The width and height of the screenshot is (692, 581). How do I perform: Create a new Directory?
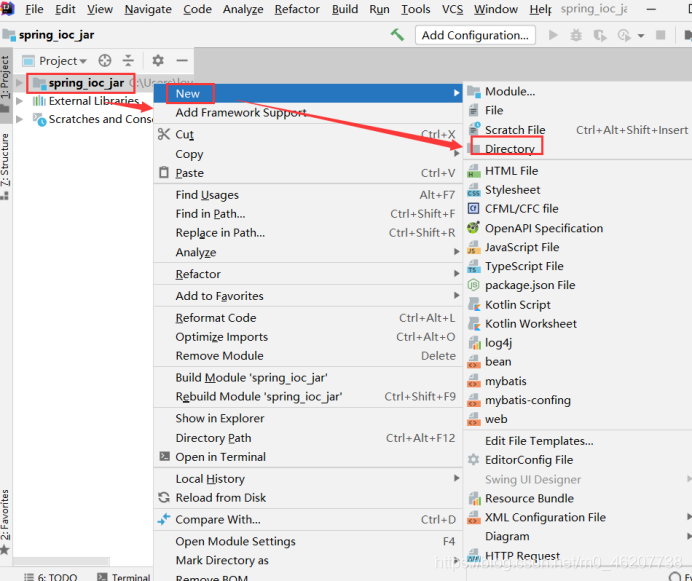tap(578, 149)
